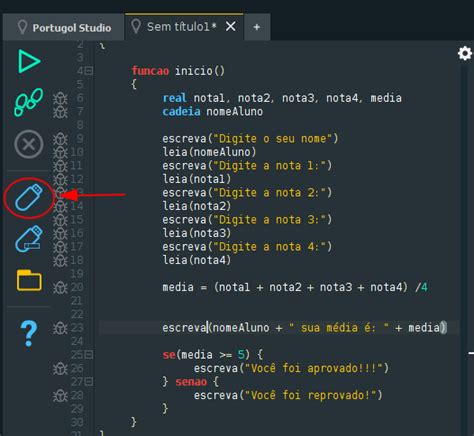
Task: Close the Sem título1* tab
Action: (x=231, y=26)
